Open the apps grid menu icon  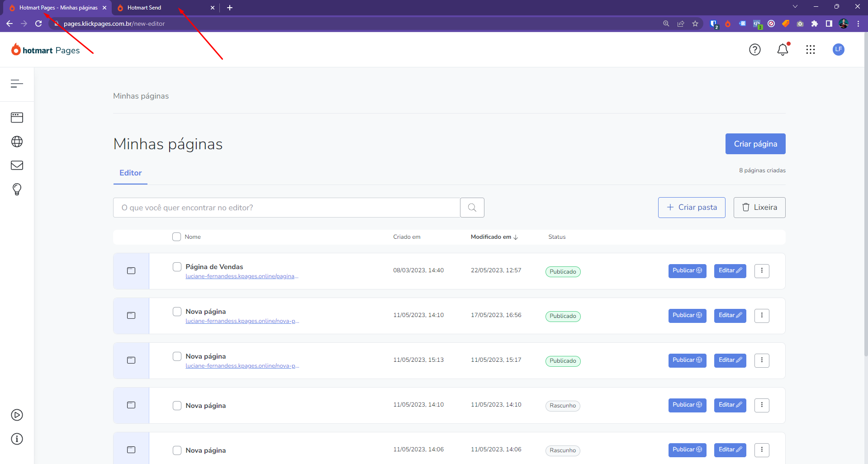pyautogui.click(x=811, y=50)
